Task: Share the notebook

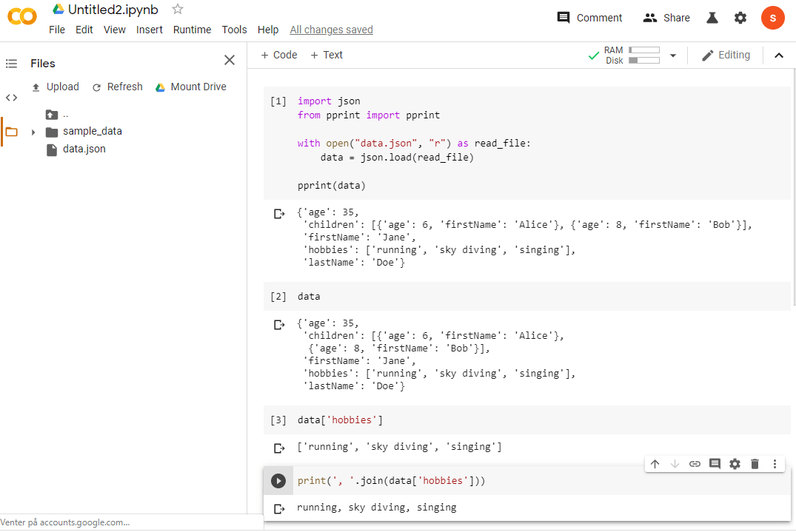Action: [x=666, y=17]
